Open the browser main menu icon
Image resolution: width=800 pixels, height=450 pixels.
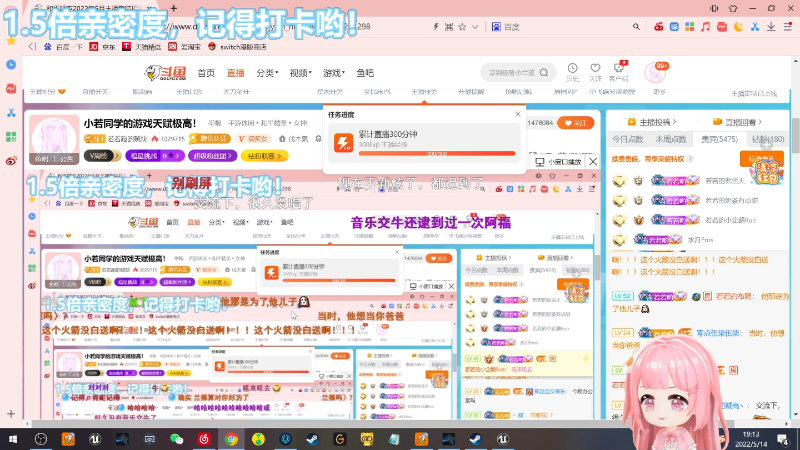click(787, 27)
